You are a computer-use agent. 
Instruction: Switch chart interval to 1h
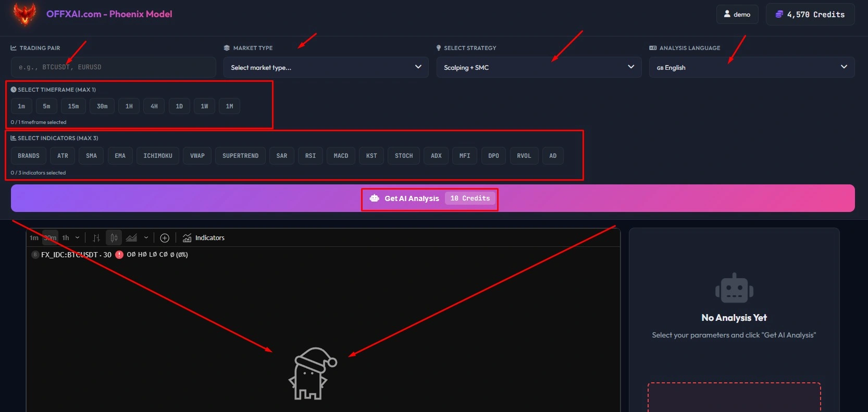(x=66, y=238)
